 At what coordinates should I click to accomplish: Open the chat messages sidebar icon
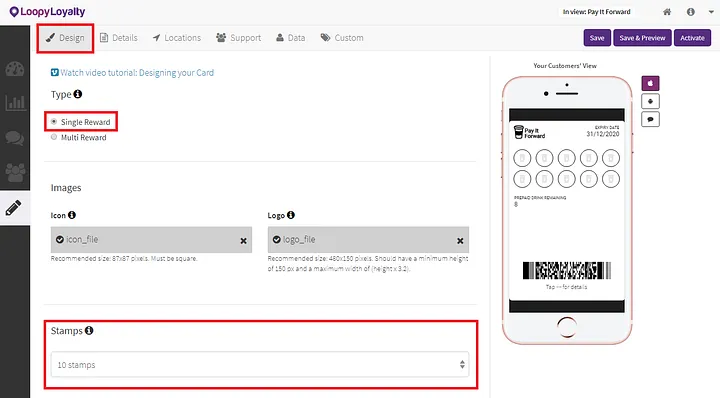[x=15, y=138]
